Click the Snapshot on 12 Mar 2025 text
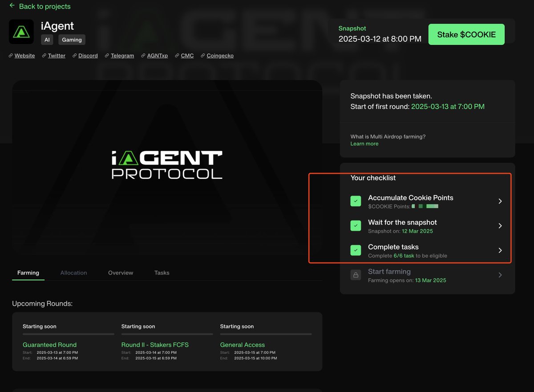 click(x=400, y=231)
